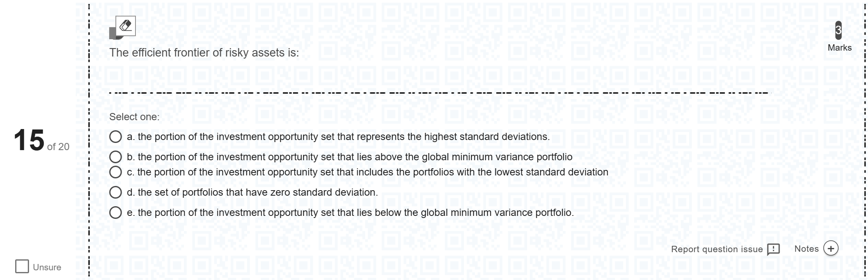Viewport: 868px width, 280px height.
Task: Click the Notes plus icon
Action: tap(831, 249)
